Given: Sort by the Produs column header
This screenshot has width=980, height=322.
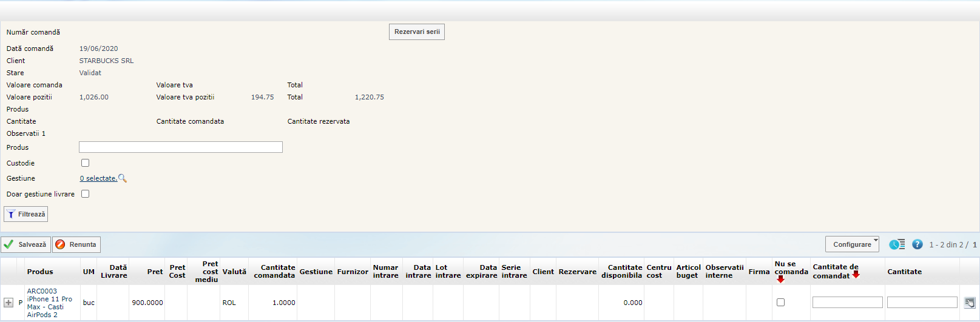Looking at the screenshot, I should [40, 272].
